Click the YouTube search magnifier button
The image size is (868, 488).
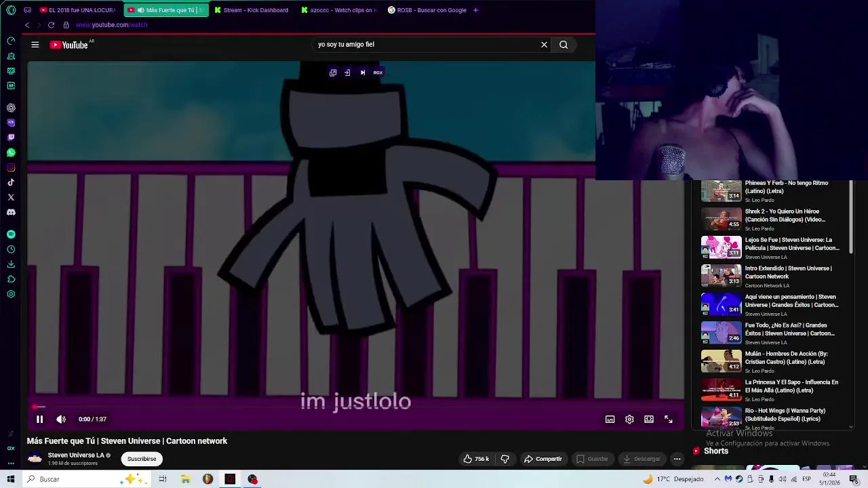(564, 45)
